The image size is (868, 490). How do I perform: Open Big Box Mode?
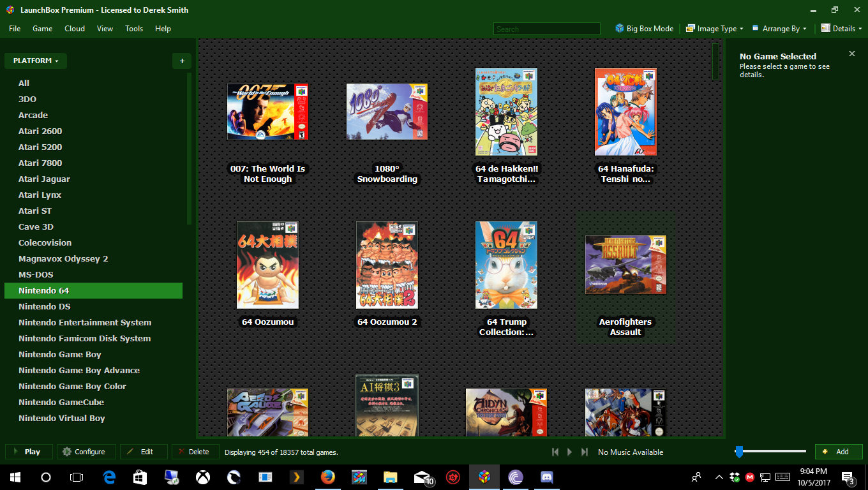644,29
